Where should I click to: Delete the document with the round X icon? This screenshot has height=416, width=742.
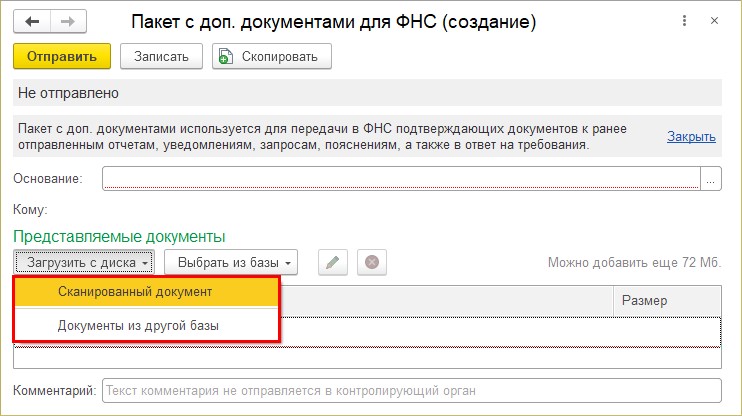point(372,262)
